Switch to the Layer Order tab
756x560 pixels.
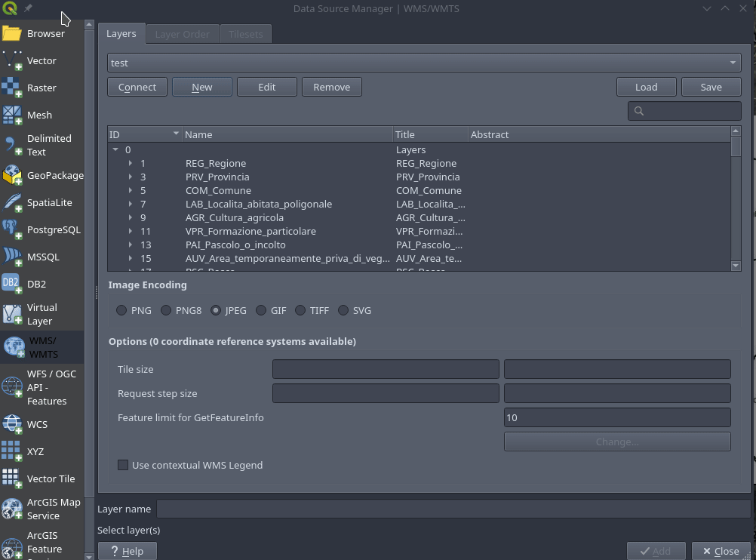click(183, 34)
